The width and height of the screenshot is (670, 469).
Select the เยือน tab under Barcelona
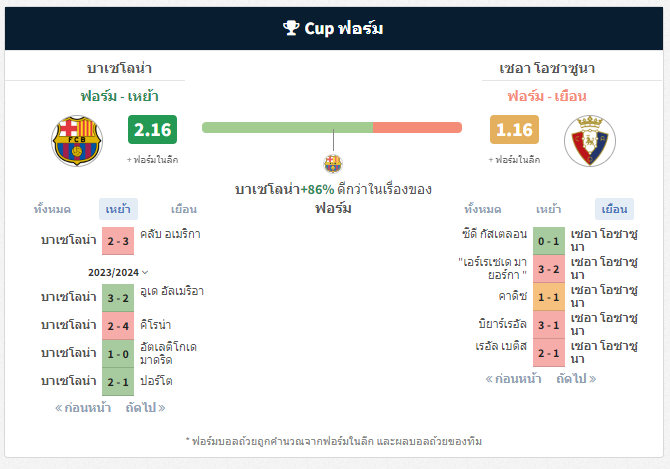click(184, 209)
